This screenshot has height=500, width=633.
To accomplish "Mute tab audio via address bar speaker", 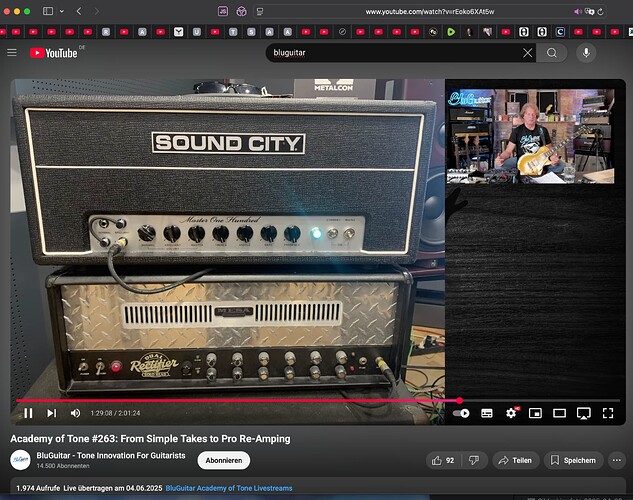I will pyautogui.click(x=578, y=12).
